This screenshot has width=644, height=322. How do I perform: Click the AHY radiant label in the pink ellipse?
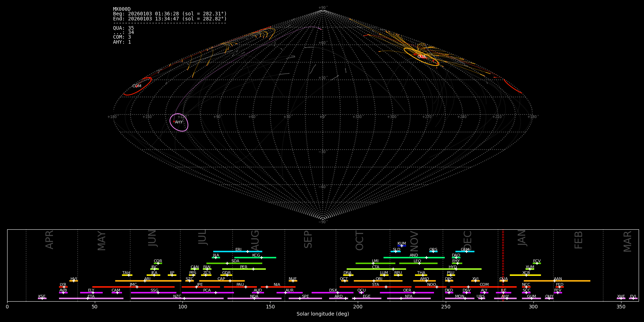click(x=179, y=122)
